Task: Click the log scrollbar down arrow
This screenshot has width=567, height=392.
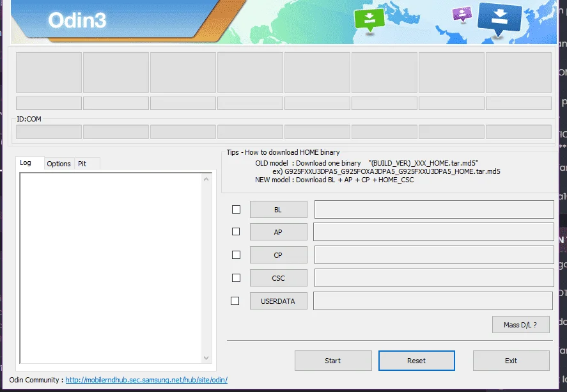Action: [x=206, y=358]
